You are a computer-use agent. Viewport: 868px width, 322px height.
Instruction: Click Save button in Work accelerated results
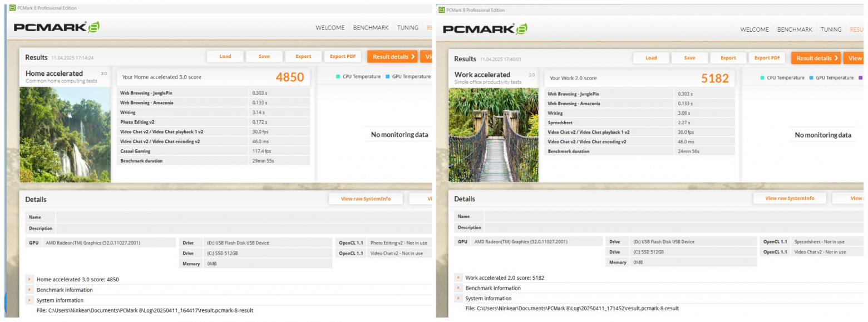tap(689, 58)
